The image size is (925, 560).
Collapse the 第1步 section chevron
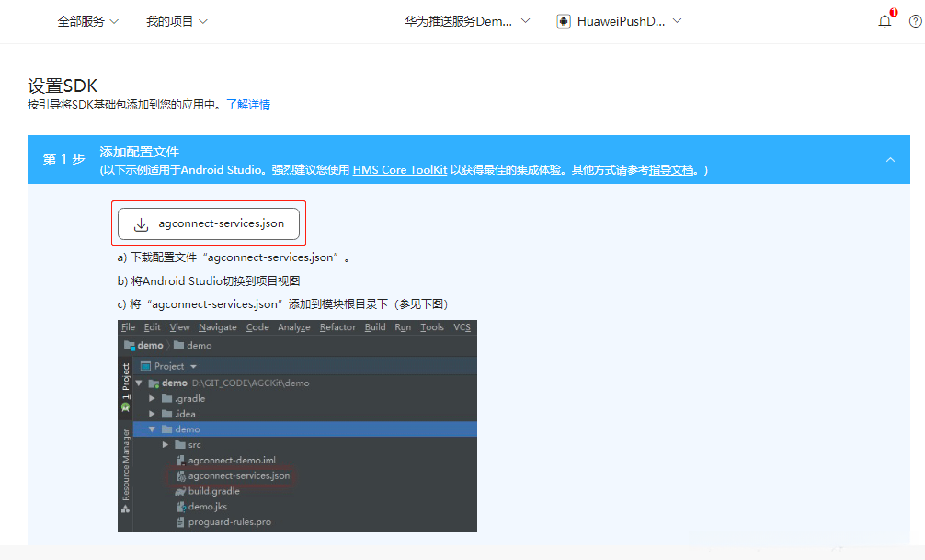click(x=890, y=160)
